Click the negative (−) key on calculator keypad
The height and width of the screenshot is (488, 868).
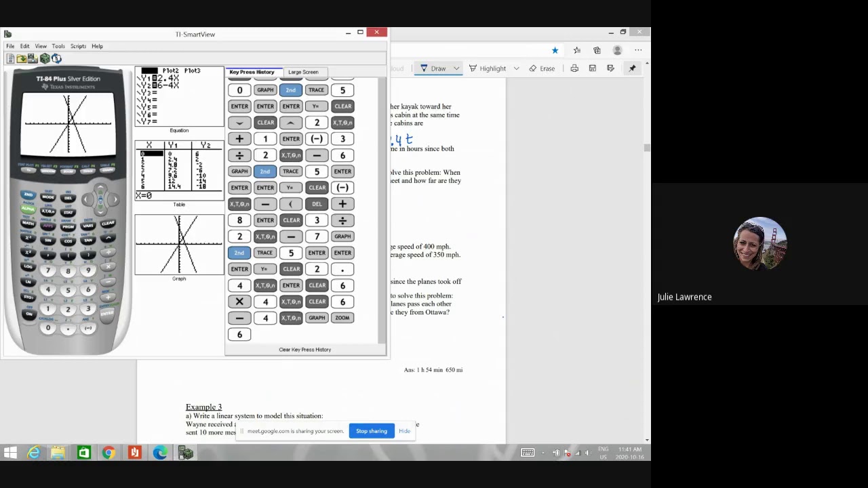pos(88,328)
